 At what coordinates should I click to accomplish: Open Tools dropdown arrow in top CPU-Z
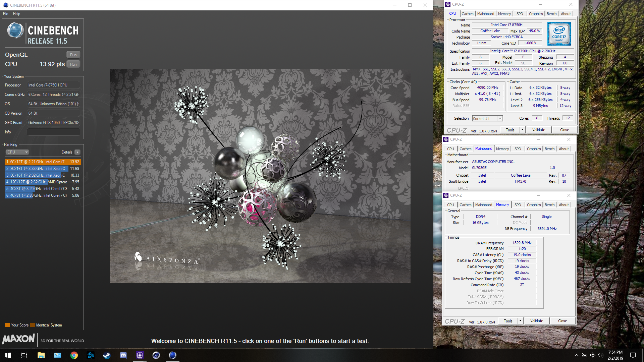click(x=522, y=130)
